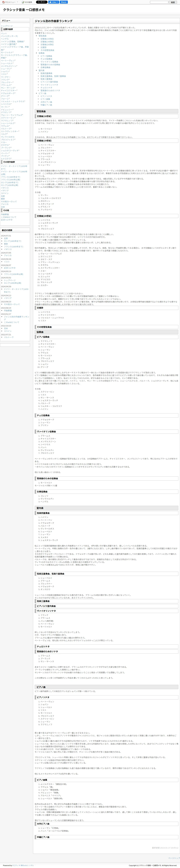Open チャイコフスキー sidebar menu link
This screenshot has width=180, height=868.
(x=9, y=90)
